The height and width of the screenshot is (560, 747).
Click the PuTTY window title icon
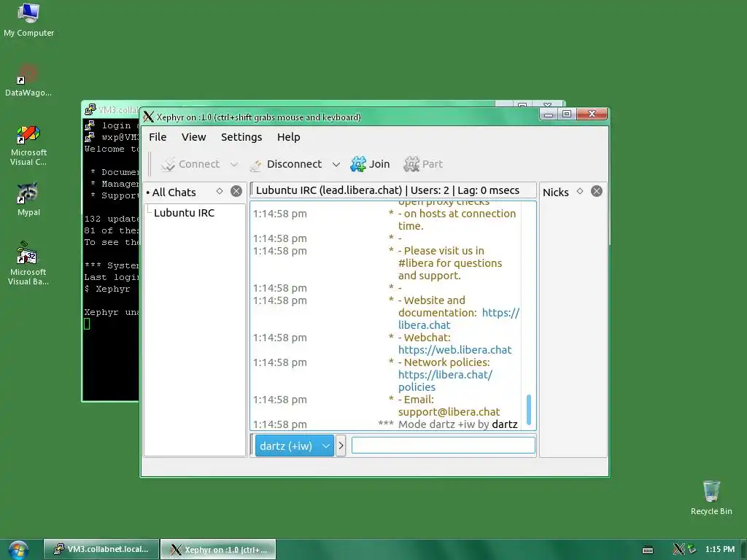90,109
